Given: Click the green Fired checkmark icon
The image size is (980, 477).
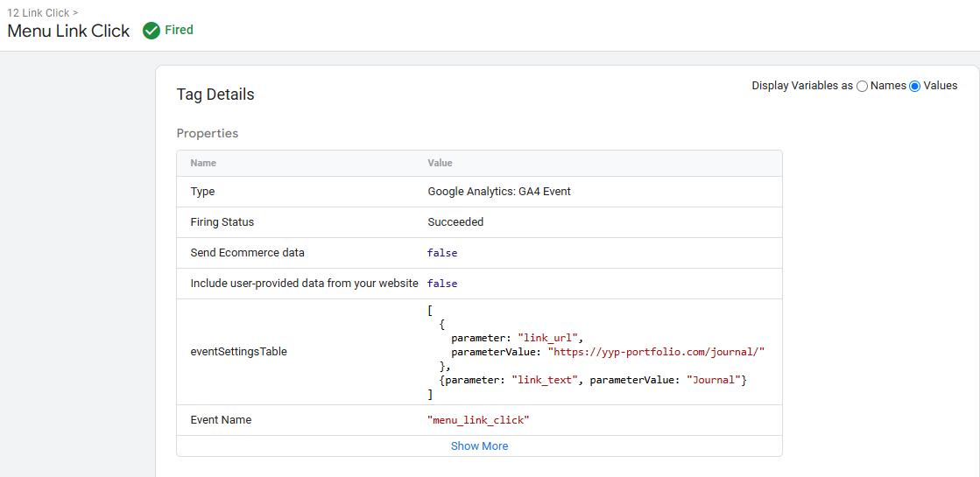Looking at the screenshot, I should pyautogui.click(x=151, y=31).
